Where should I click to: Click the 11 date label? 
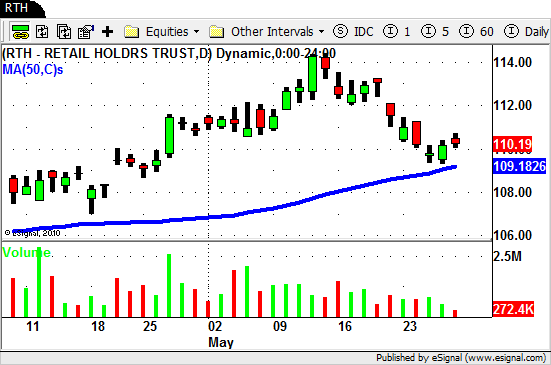33,326
